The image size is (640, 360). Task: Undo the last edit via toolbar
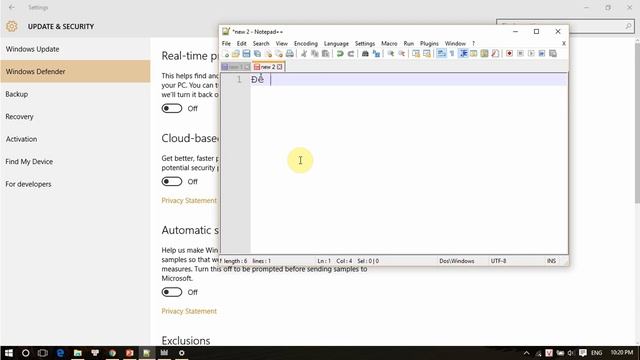(x=340, y=53)
